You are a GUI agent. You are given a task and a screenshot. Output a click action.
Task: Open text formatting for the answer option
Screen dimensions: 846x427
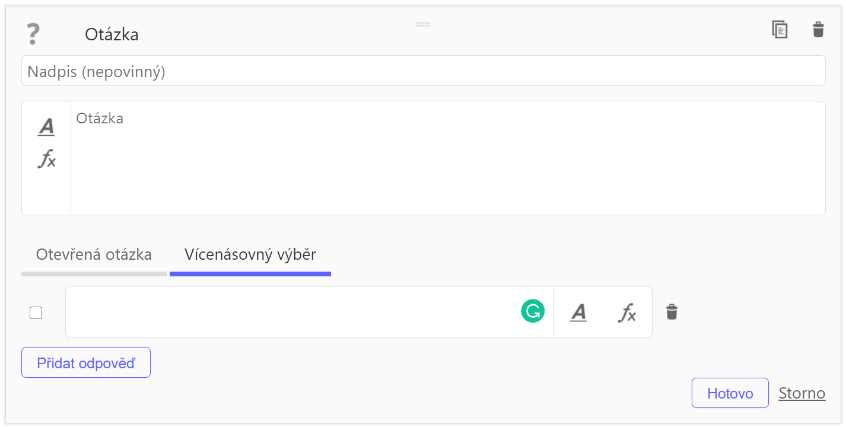578,312
